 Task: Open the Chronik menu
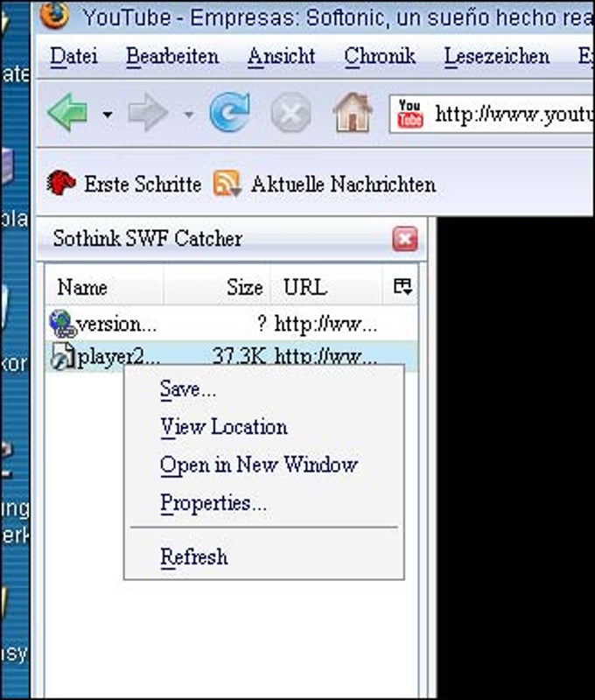(380, 57)
